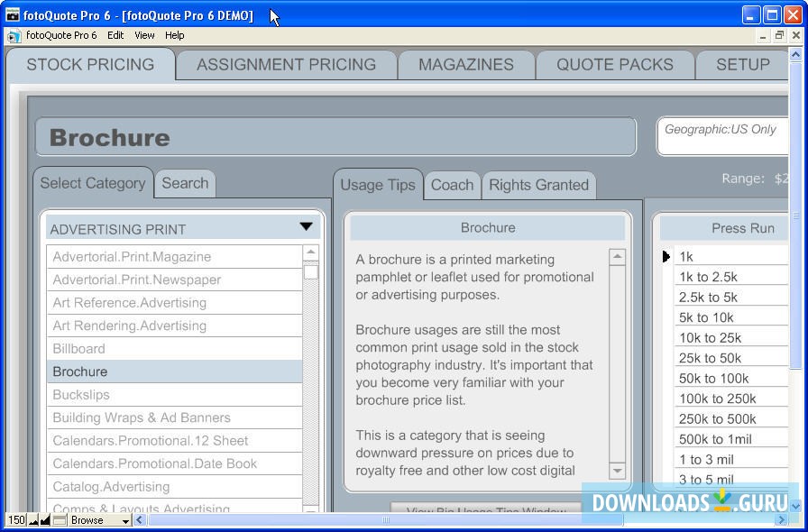
Task: Click the Geographic:US Only box
Action: pyautogui.click(x=722, y=136)
